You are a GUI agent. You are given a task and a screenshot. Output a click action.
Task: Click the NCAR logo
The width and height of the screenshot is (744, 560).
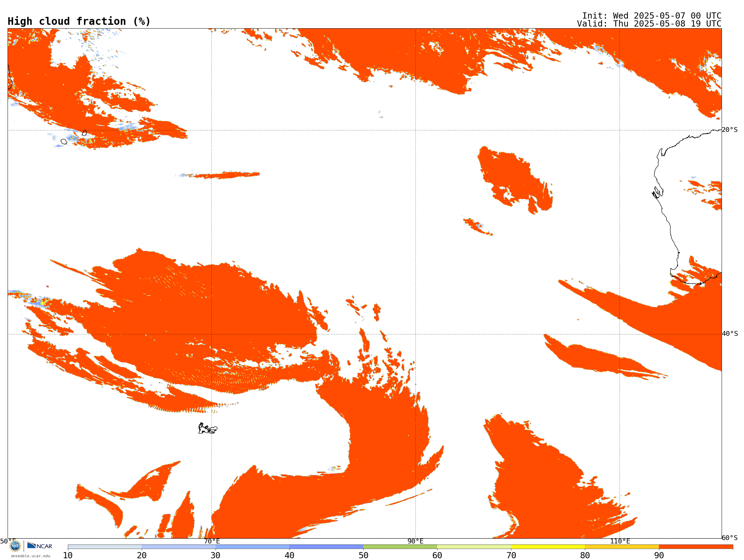click(40, 546)
